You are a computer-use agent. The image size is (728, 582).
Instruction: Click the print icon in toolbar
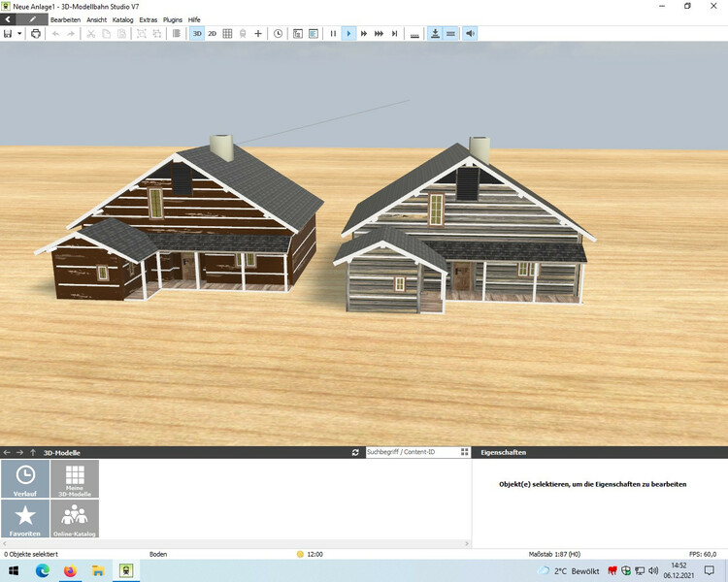click(x=36, y=33)
